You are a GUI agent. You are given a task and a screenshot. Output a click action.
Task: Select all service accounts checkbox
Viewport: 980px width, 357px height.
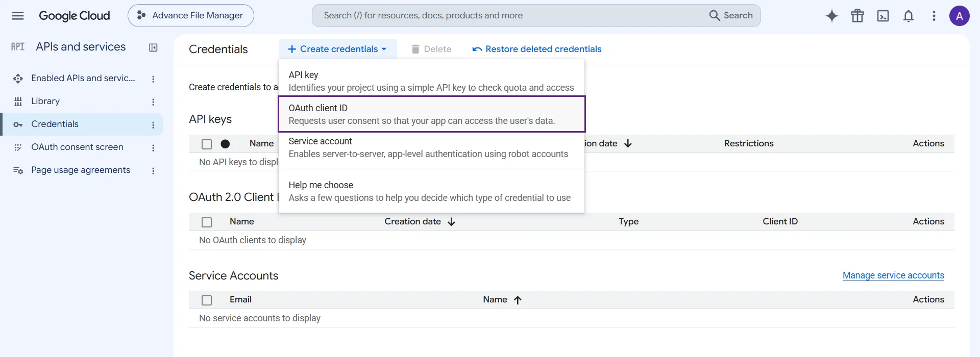tap(207, 300)
